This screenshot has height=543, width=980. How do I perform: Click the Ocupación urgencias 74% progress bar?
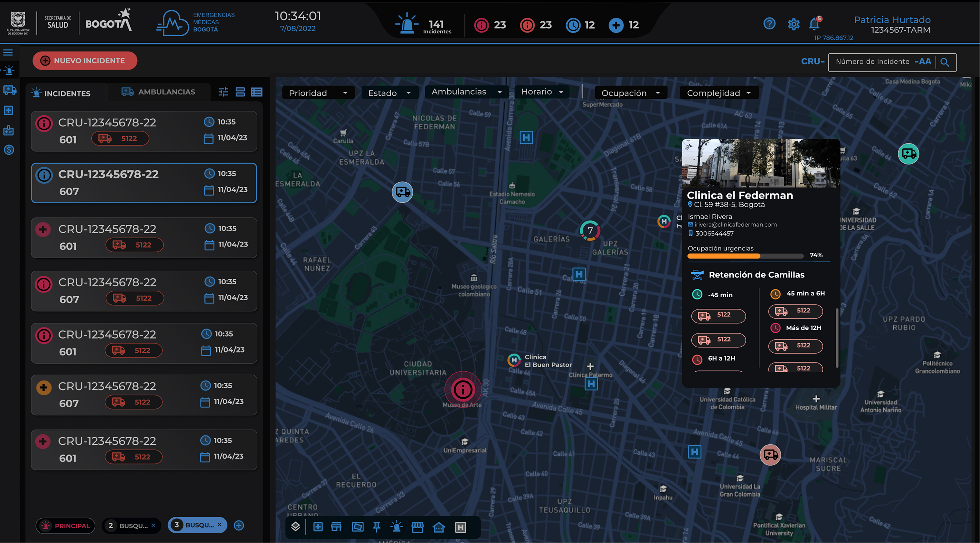745,256
